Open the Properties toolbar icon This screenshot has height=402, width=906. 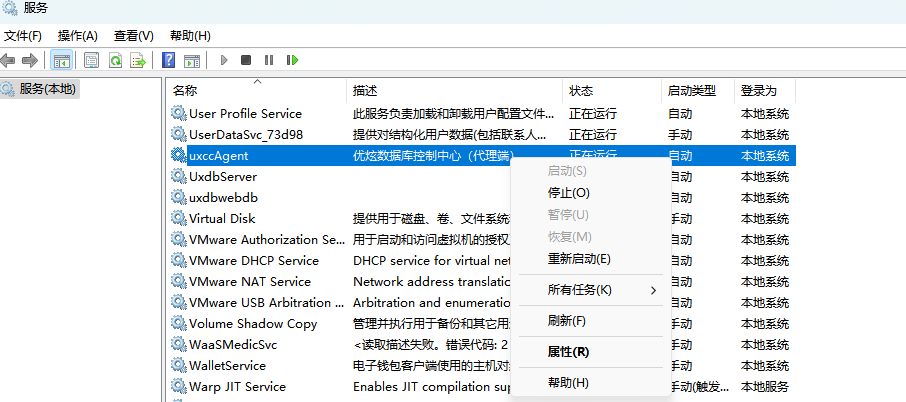coord(92,60)
